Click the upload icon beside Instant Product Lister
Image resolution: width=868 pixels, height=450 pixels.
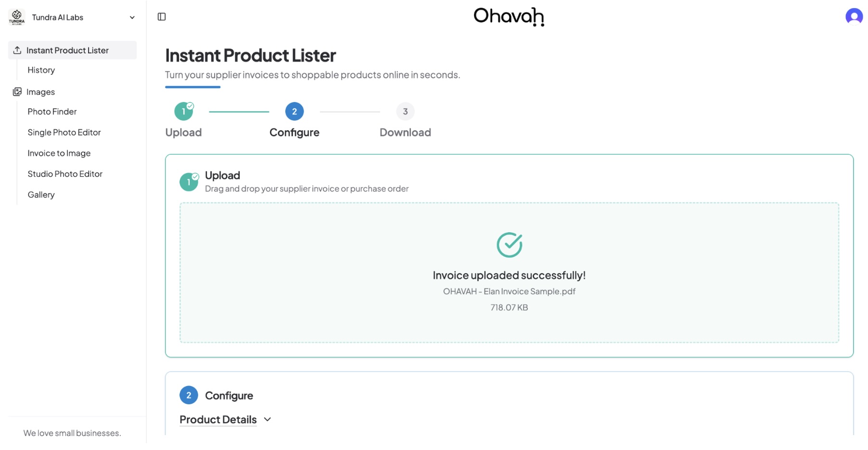click(17, 50)
